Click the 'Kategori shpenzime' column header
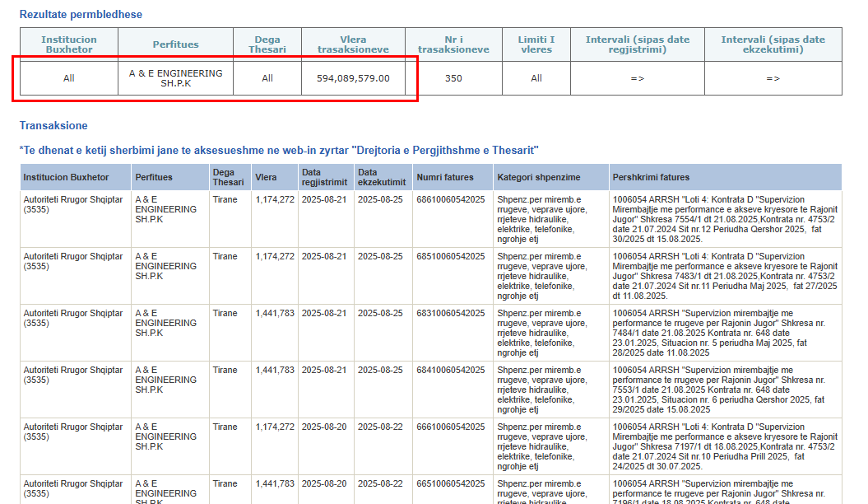This screenshot has height=504, width=868. pos(538,177)
